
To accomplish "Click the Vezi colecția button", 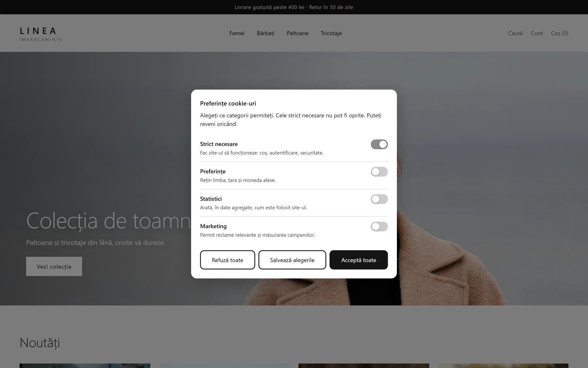I will coord(54,266).
